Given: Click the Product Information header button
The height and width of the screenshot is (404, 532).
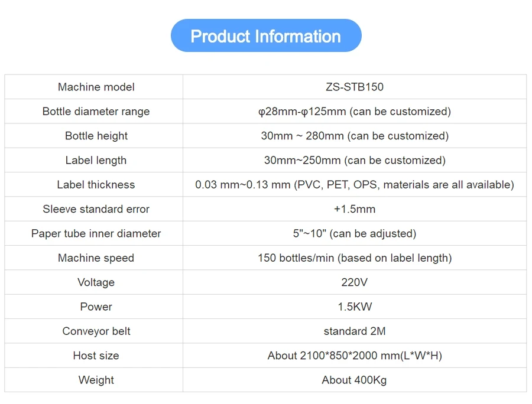Looking at the screenshot, I should tap(266, 36).
